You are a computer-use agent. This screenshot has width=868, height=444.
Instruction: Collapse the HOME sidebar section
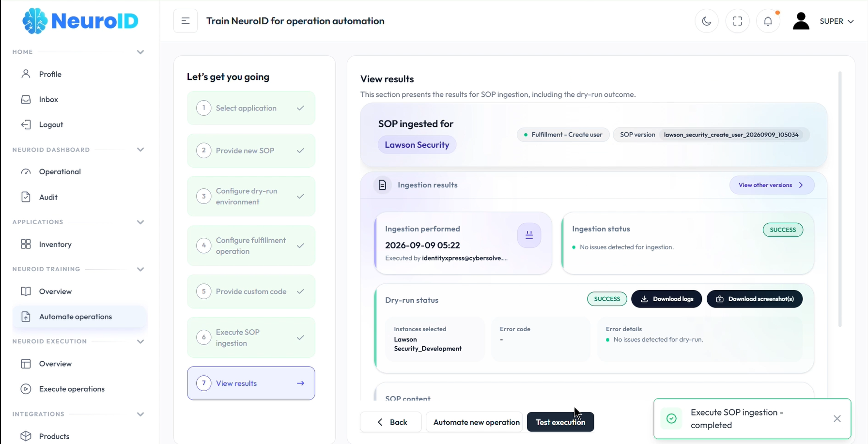click(140, 52)
